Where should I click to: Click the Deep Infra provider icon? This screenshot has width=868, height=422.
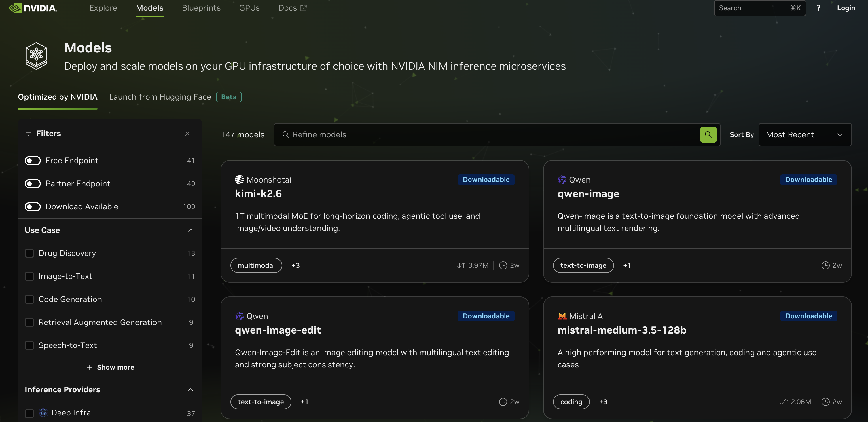[x=43, y=413]
